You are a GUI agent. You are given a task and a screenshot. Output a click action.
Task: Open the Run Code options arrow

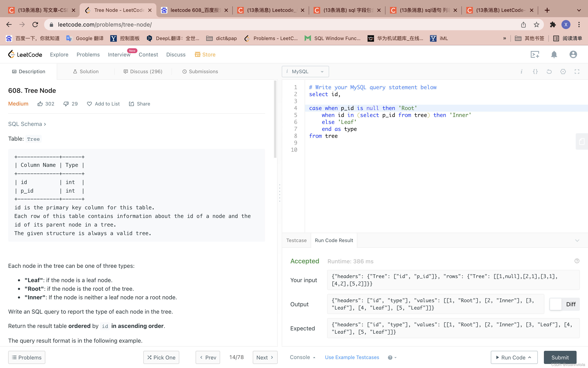click(530, 357)
